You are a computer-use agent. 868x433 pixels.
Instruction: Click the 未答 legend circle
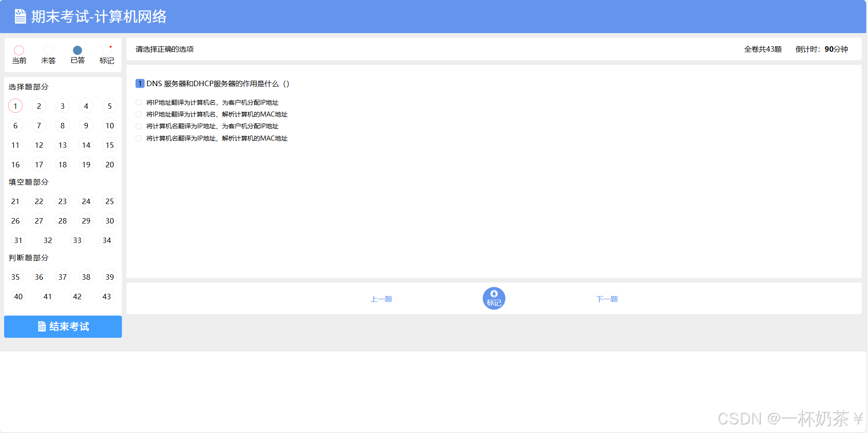click(48, 50)
